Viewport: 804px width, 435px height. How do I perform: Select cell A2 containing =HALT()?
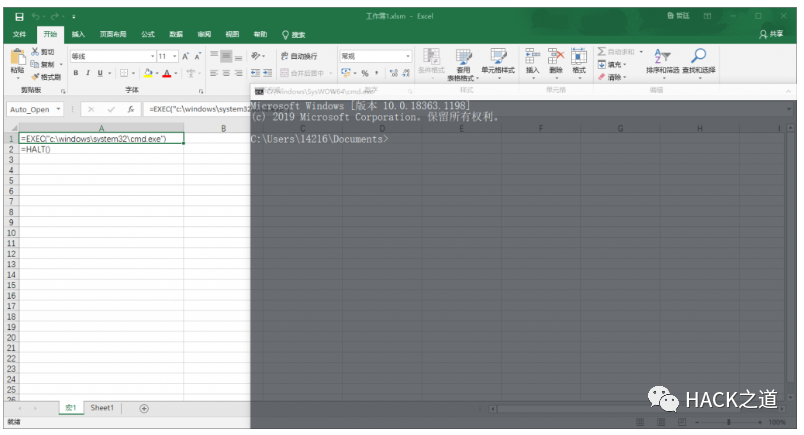101,149
